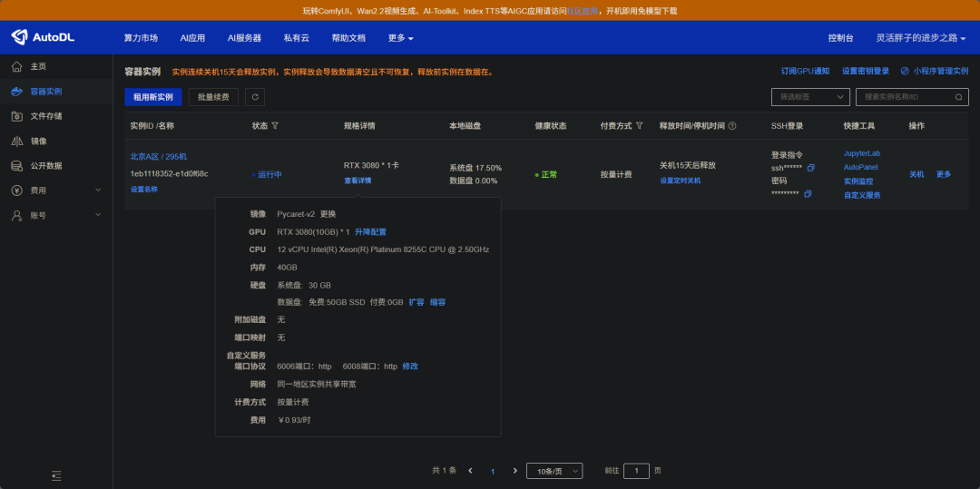Click the 公开数据 database icon in sidebar

click(x=17, y=166)
